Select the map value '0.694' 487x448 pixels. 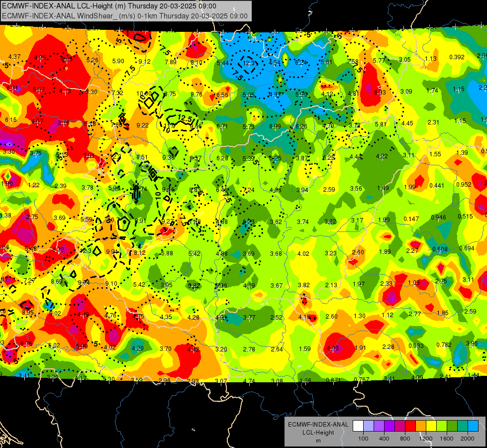pos(467,248)
